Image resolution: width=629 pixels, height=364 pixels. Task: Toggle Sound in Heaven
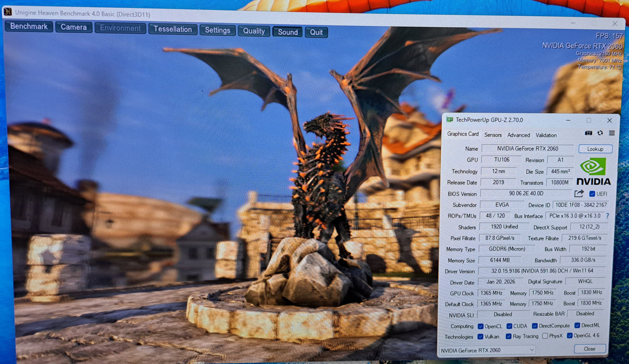click(x=287, y=32)
